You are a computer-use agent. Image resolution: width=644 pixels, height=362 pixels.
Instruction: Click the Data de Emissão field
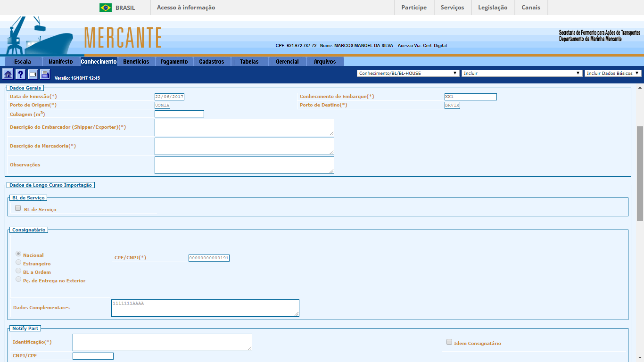169,97
